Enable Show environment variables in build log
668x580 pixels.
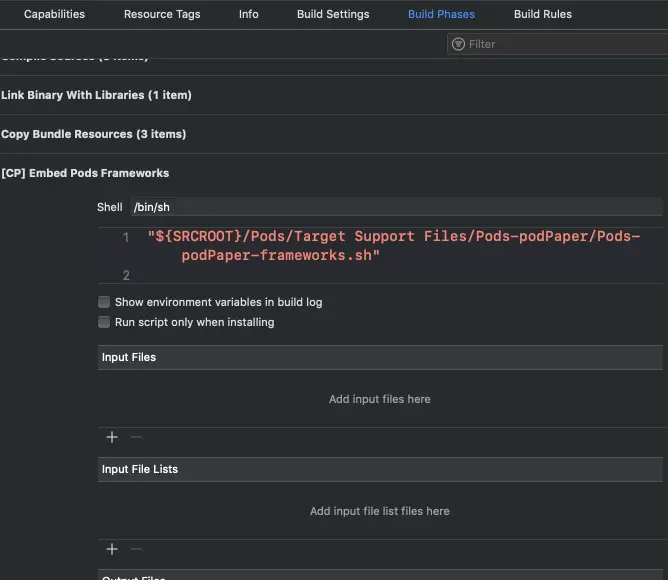click(104, 302)
